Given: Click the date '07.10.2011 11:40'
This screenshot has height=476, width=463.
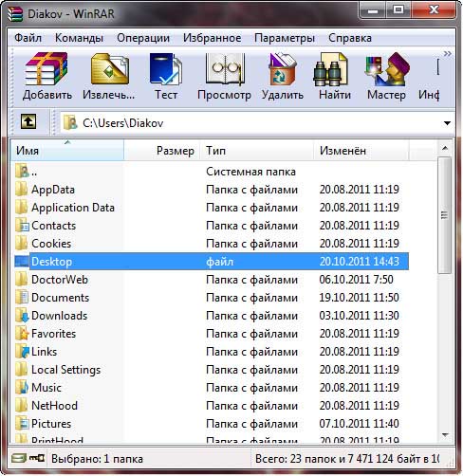Looking at the screenshot, I should (x=359, y=424).
